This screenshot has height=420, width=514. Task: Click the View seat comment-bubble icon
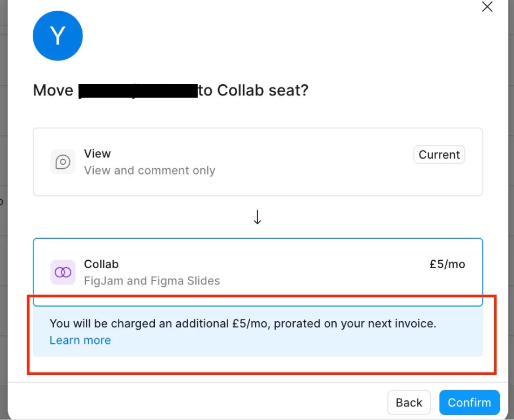(x=63, y=162)
